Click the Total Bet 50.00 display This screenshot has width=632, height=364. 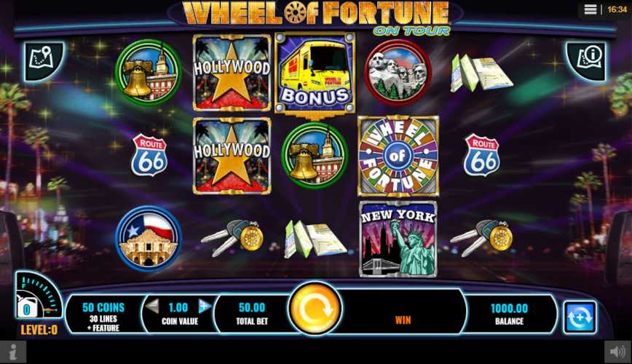[x=252, y=314]
